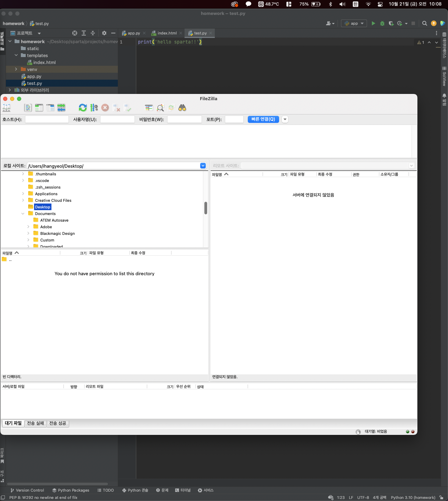Expand the venv folder in project tree

pos(16,69)
